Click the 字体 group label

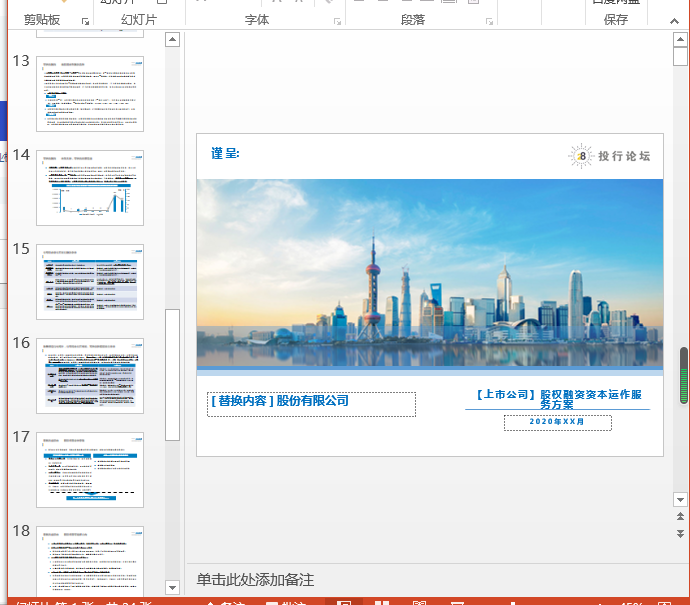[x=257, y=20]
